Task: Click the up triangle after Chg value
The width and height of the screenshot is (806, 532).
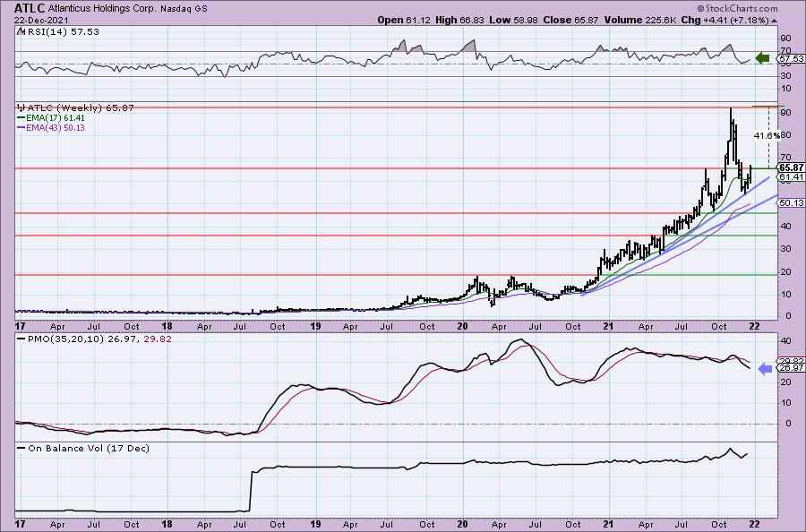Action: click(774, 21)
